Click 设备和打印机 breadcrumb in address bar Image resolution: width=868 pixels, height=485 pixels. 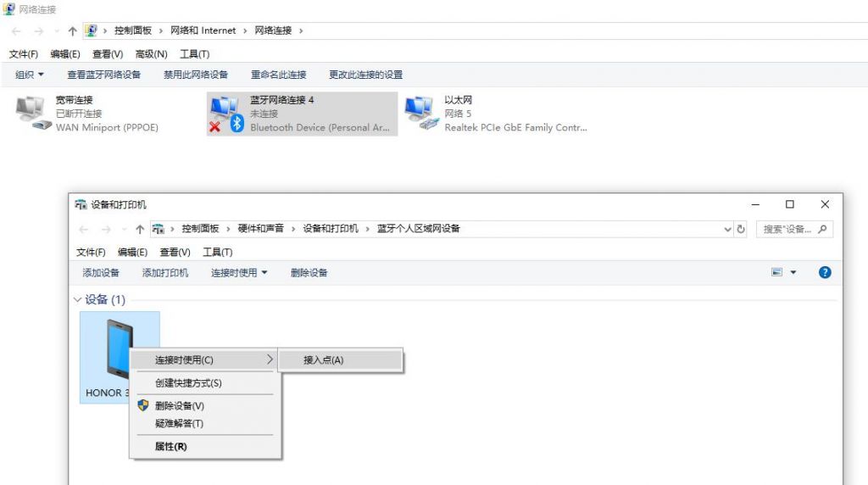click(331, 229)
